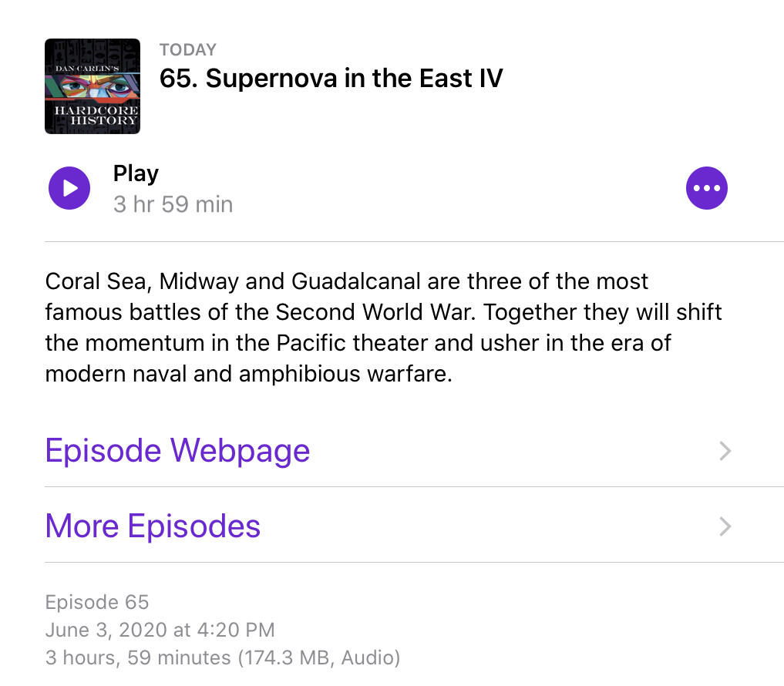Image resolution: width=784 pixels, height=686 pixels.
Task: Tap the modern naval and amphibious warfare line
Action: point(248,374)
